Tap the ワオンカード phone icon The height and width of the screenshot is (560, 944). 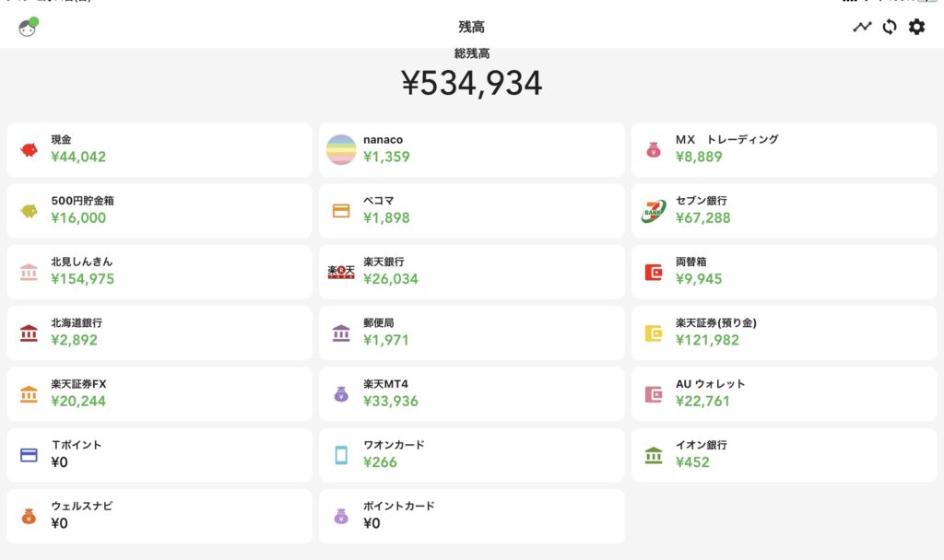coord(341,455)
